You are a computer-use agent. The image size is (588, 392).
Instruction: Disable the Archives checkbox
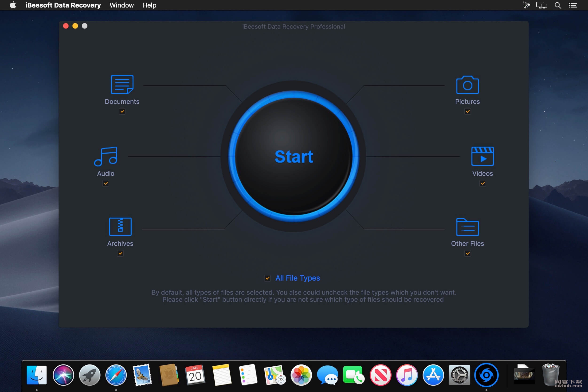[121, 254]
